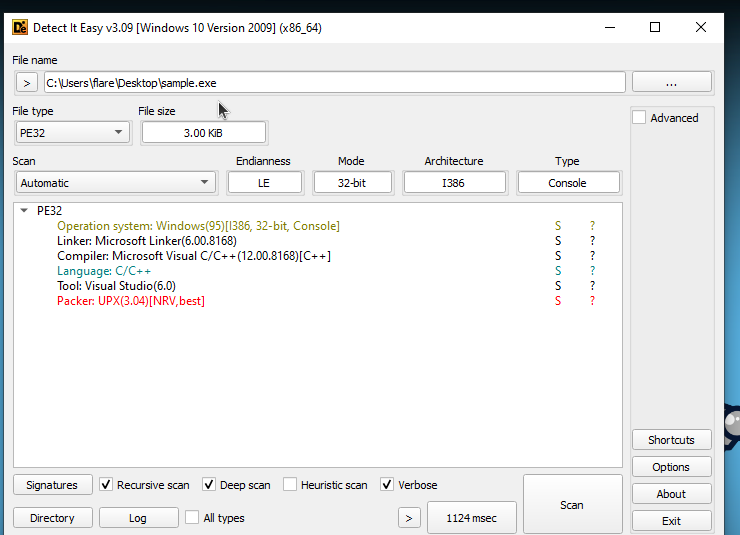
Task: Click the ? link for Compiler row
Action: pyautogui.click(x=592, y=256)
